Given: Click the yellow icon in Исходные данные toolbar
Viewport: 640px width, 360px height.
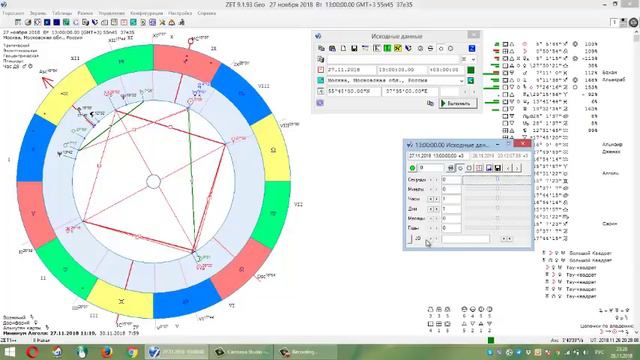Looking at the screenshot, I should coord(398,48).
